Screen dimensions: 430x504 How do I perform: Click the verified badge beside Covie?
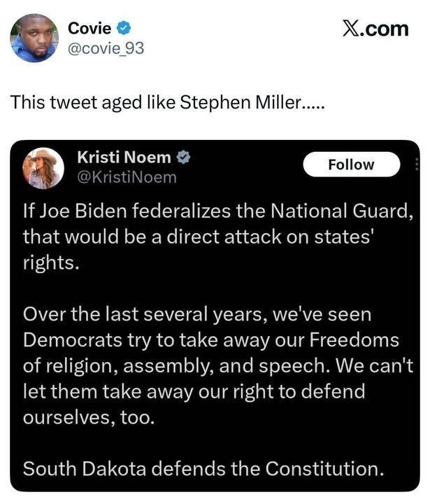point(123,28)
